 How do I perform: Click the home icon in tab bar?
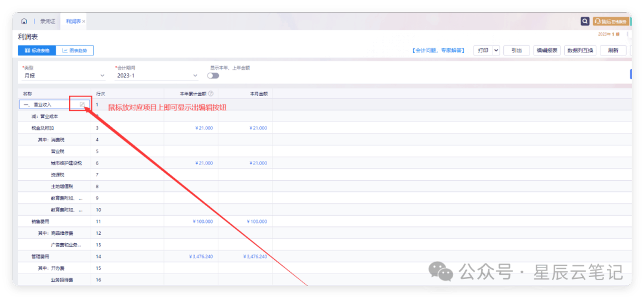pyautogui.click(x=24, y=21)
